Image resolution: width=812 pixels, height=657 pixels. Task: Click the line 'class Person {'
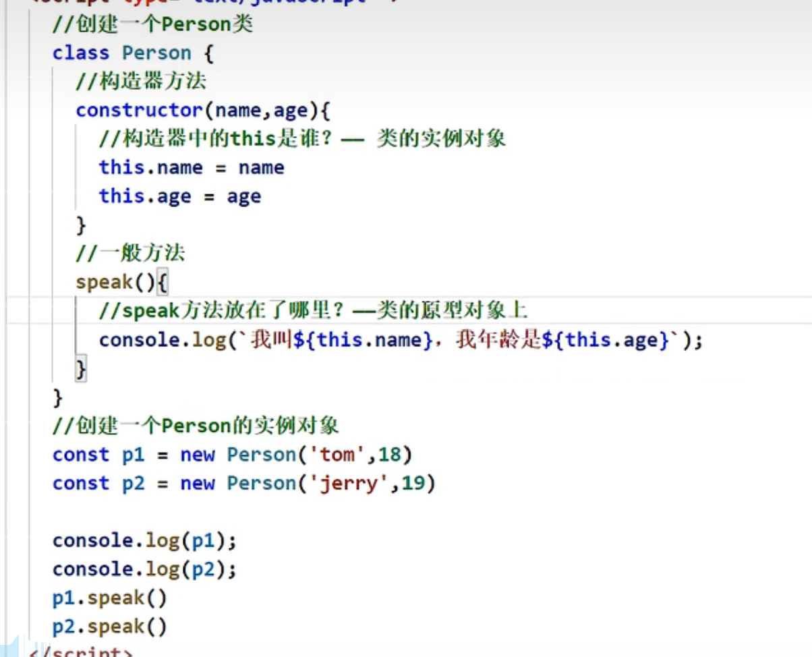(x=133, y=53)
